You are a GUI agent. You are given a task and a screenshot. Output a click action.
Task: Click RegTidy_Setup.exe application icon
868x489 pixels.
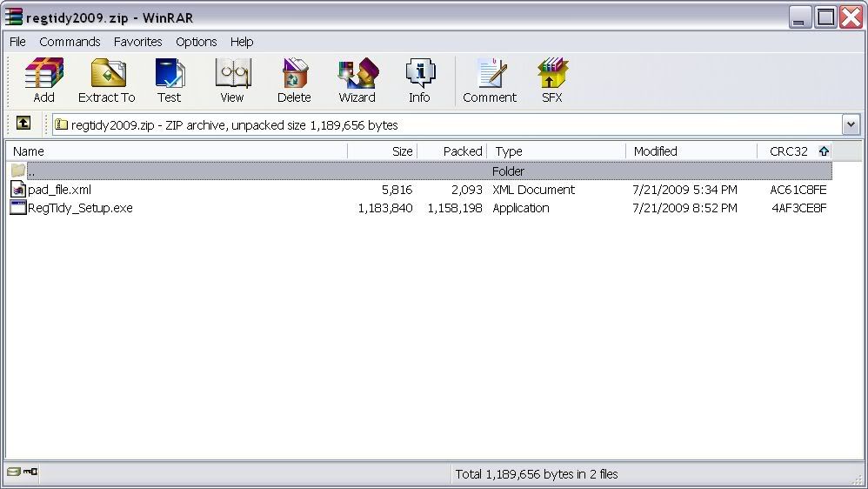point(18,208)
